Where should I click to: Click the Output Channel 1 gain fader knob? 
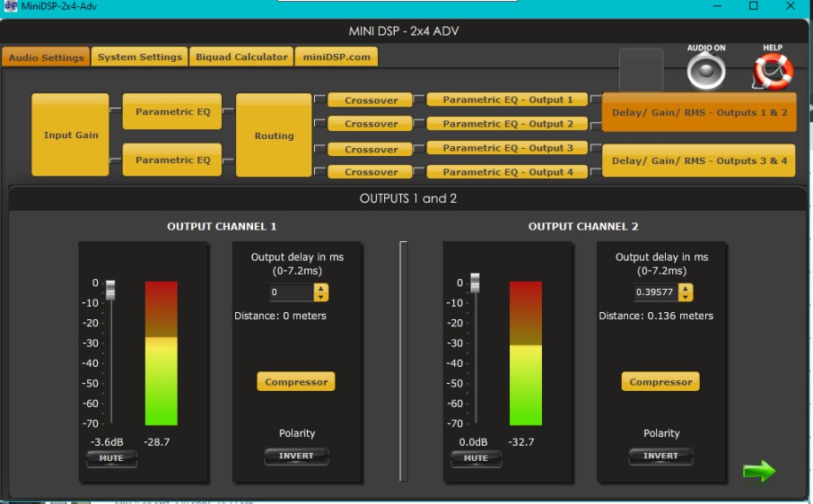tap(110, 290)
